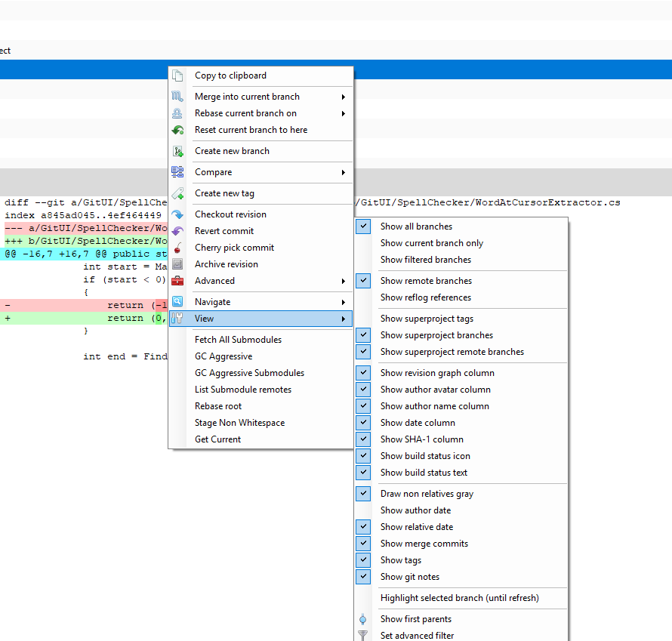Viewport: 672px width, 641px height.
Task: Uncheck Show all branches
Action: pyautogui.click(x=363, y=227)
